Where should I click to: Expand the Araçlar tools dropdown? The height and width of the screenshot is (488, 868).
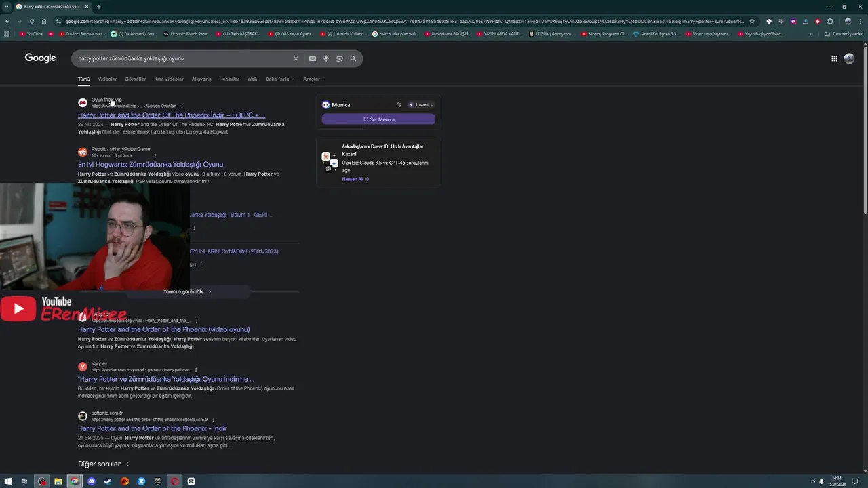[313, 79]
